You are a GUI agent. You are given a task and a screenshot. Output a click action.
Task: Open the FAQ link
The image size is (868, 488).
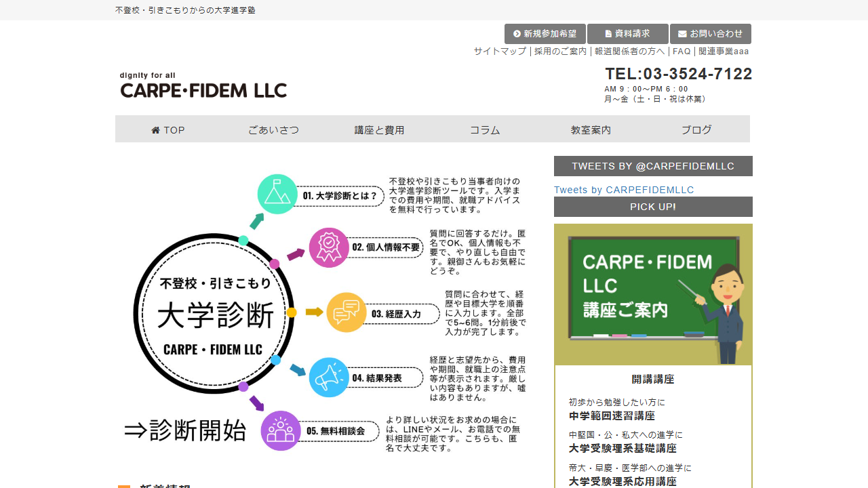(682, 52)
